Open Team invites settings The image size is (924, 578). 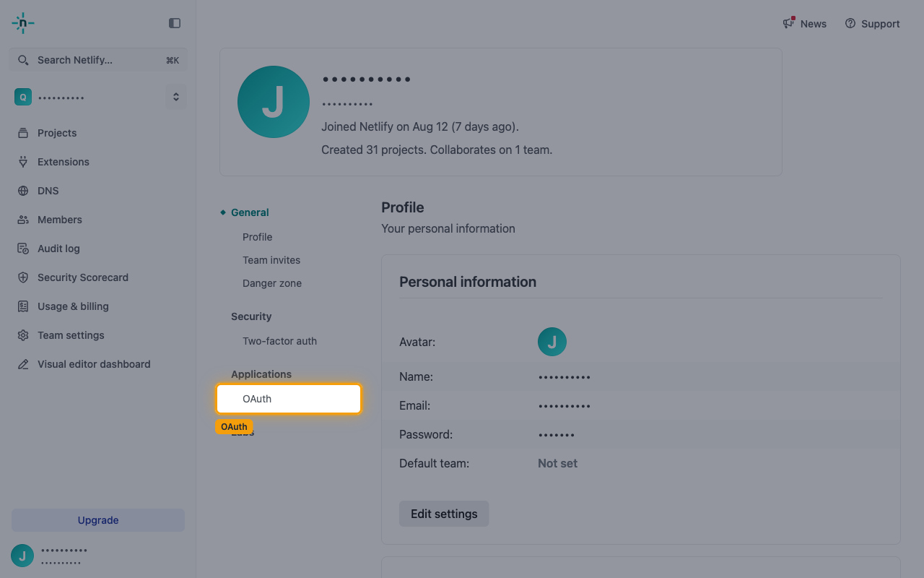[x=271, y=260]
